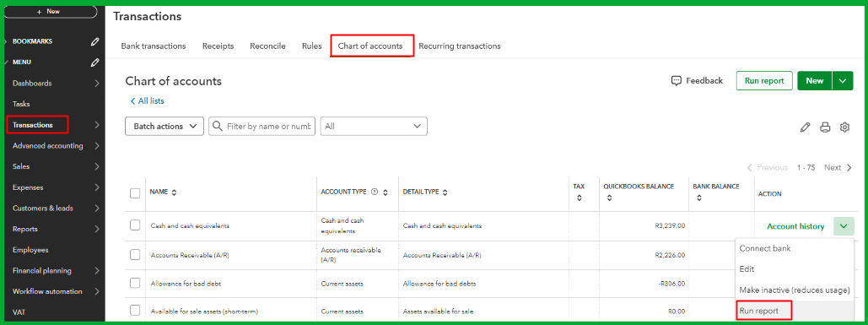
Task: Tick the Cash and cash equivalents row checkbox
Action: click(x=134, y=225)
